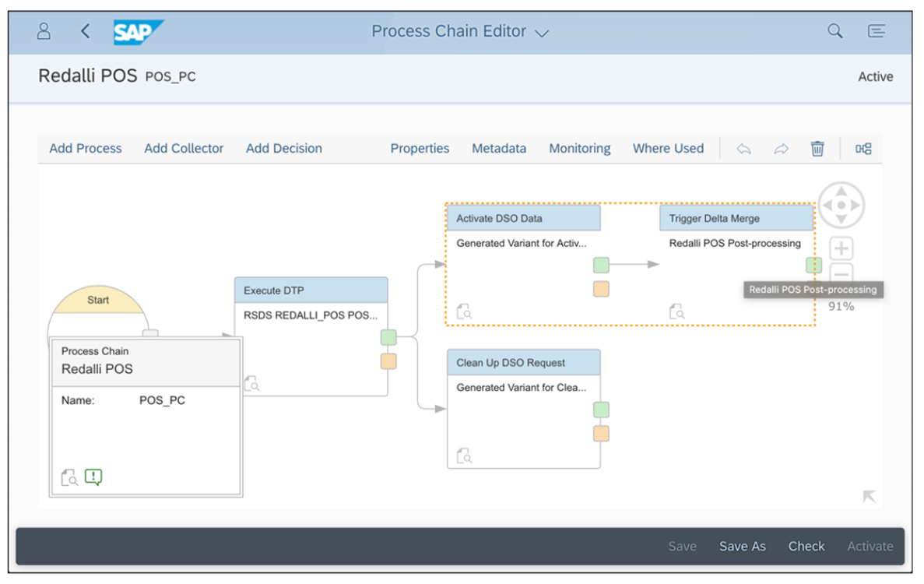Undo the last change using the undo arrow
The image size is (924, 584).
click(x=743, y=148)
